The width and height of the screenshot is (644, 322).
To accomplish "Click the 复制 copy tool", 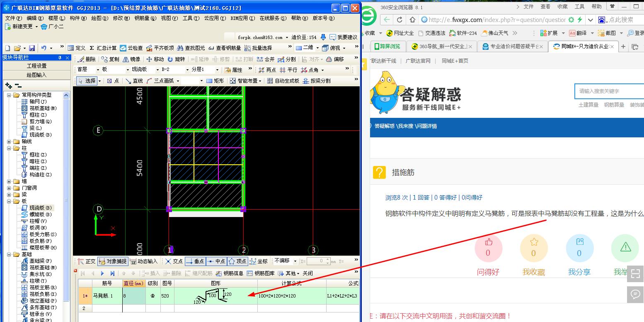I will [x=110, y=59].
